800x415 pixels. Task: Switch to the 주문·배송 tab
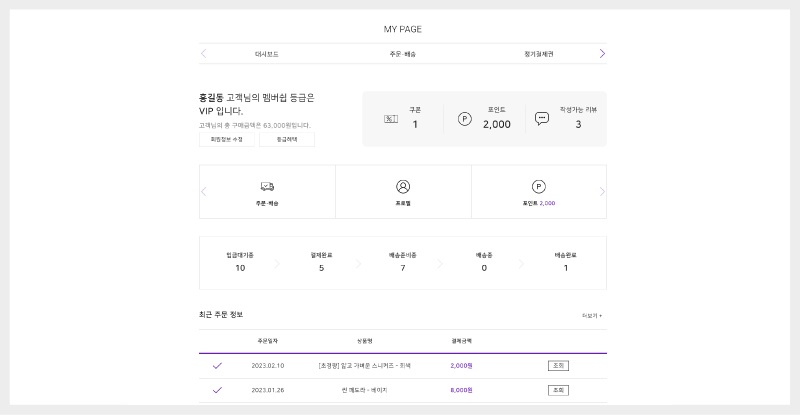403,54
